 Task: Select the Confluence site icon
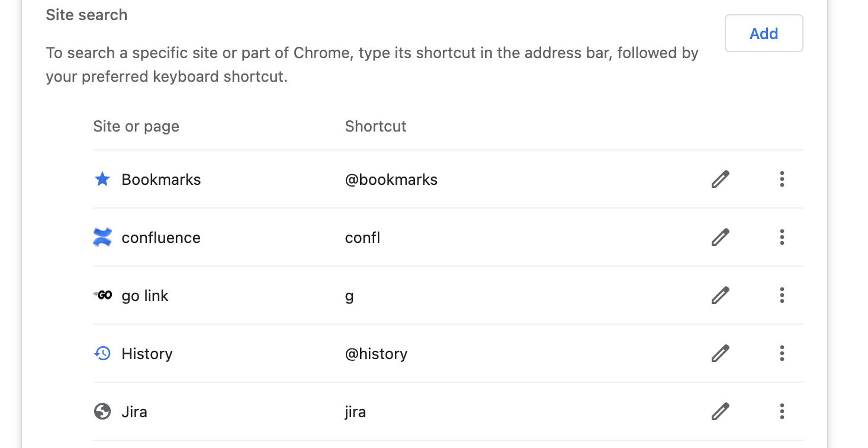102,237
